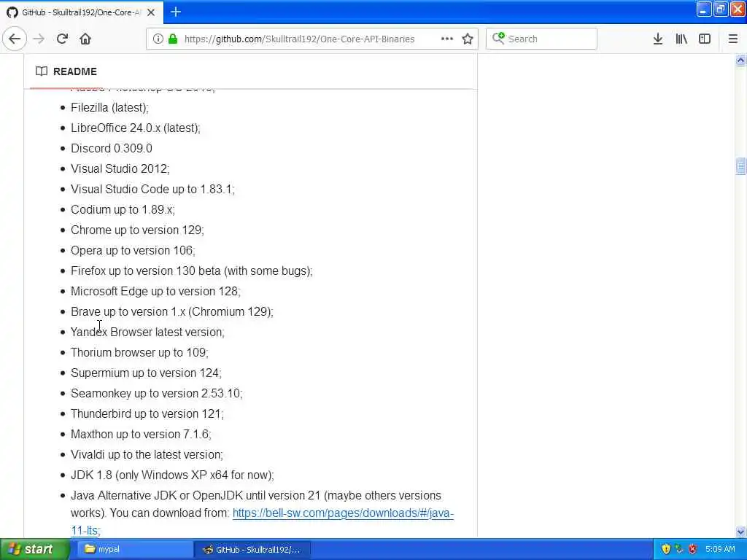Select the GitHub Skulltrail192 browser tab
Image resolution: width=747 pixels, height=560 pixels.
(82, 12)
